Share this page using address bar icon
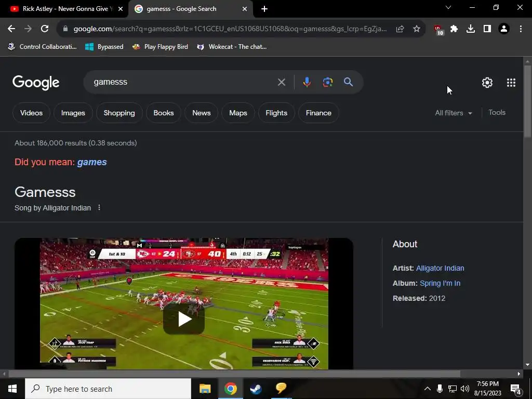Screen dimensions: 532x399 pos(400,29)
